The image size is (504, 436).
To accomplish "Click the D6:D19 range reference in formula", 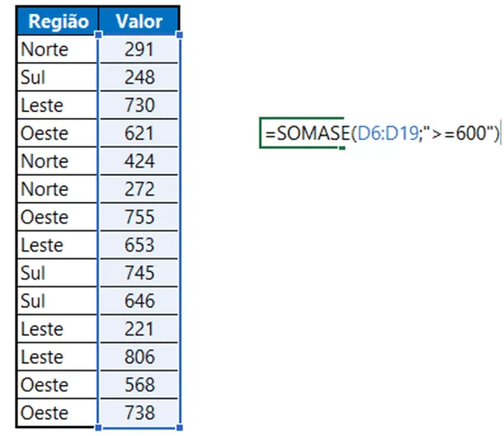I will [388, 133].
